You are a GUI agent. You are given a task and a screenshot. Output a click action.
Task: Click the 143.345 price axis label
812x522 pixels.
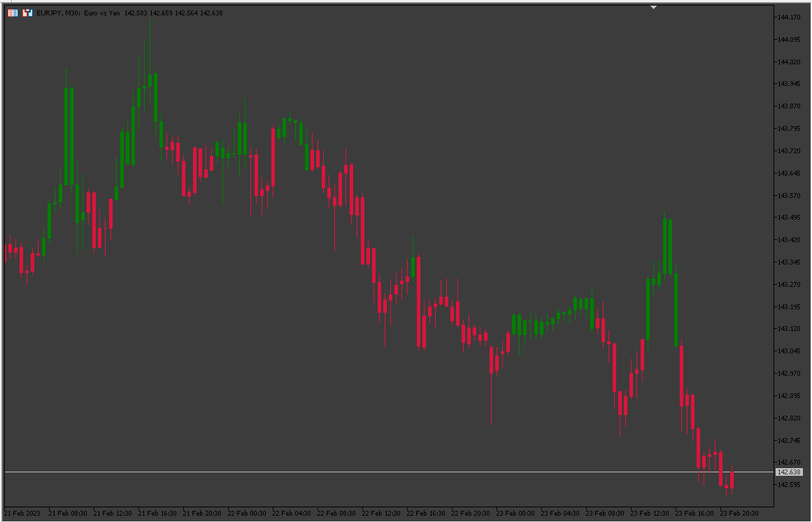click(789, 262)
